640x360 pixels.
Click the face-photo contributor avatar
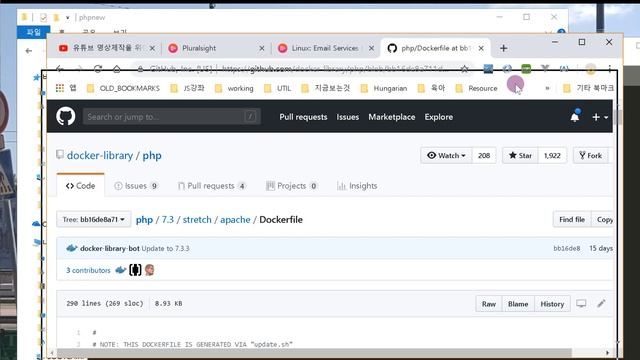tap(149, 270)
